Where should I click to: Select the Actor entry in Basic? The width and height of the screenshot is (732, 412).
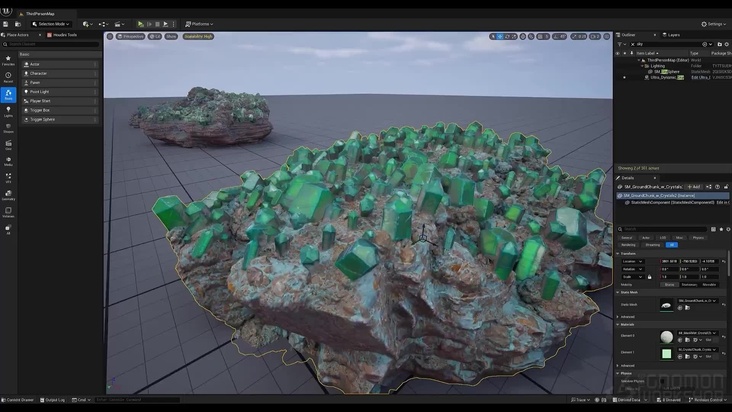click(61, 64)
